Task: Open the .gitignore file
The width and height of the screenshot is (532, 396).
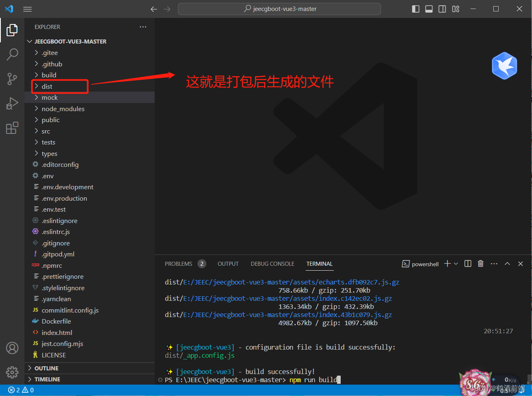Action: tap(90, 243)
